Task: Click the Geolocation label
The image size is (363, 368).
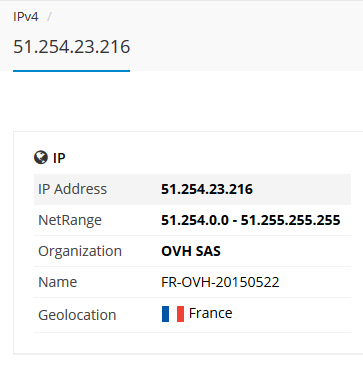Action: point(77,315)
